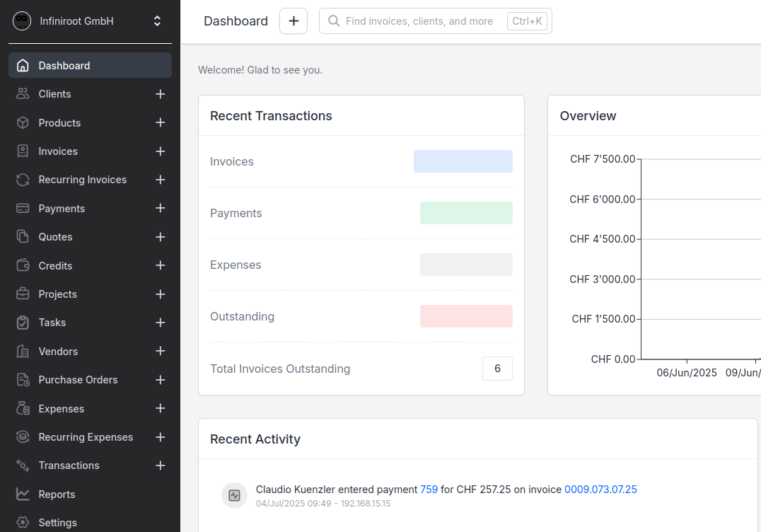Screen dimensions: 761x532
Task: Open the Reports menu item
Action: [x=57, y=494]
